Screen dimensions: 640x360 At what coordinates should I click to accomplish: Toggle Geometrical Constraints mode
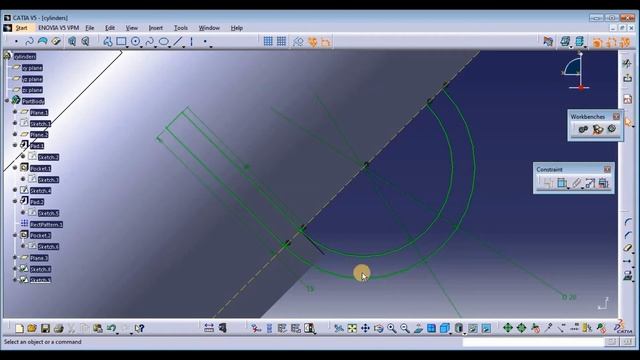point(312,41)
